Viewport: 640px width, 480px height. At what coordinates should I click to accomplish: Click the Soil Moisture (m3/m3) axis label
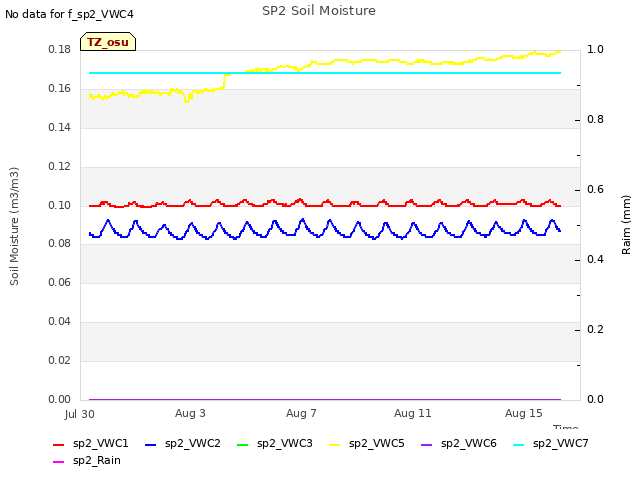pyautogui.click(x=14, y=226)
